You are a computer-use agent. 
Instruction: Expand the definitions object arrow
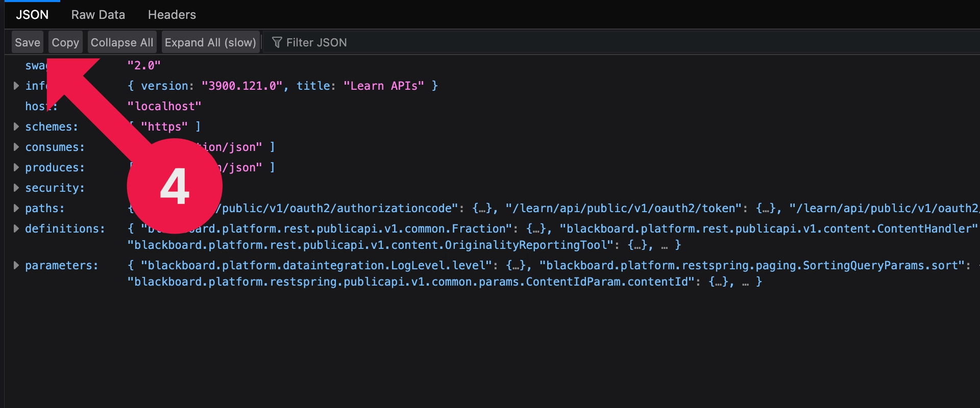(x=16, y=228)
